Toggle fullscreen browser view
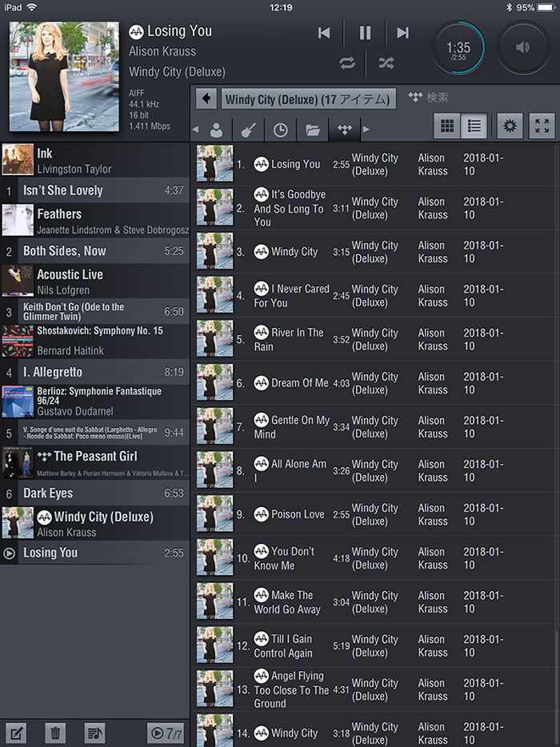 542,126
